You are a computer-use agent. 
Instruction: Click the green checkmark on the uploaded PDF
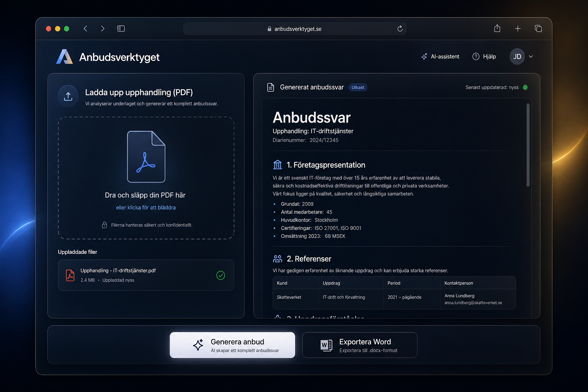click(x=220, y=275)
